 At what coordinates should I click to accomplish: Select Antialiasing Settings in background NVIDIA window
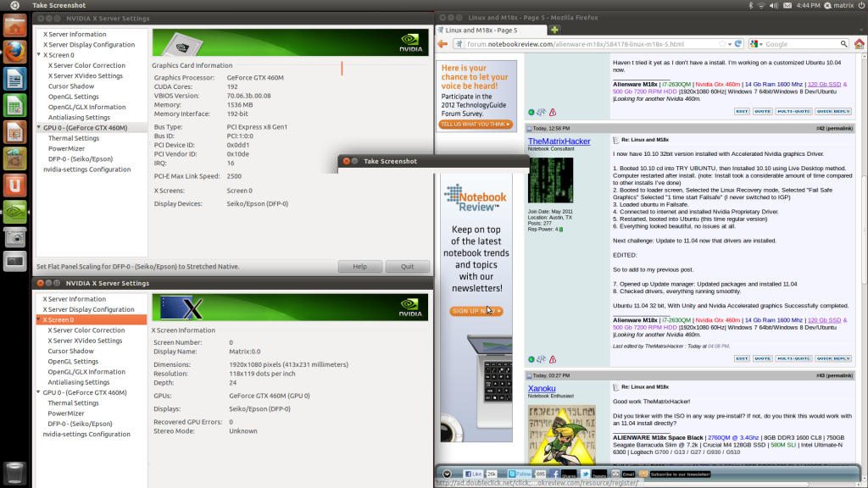coord(79,117)
